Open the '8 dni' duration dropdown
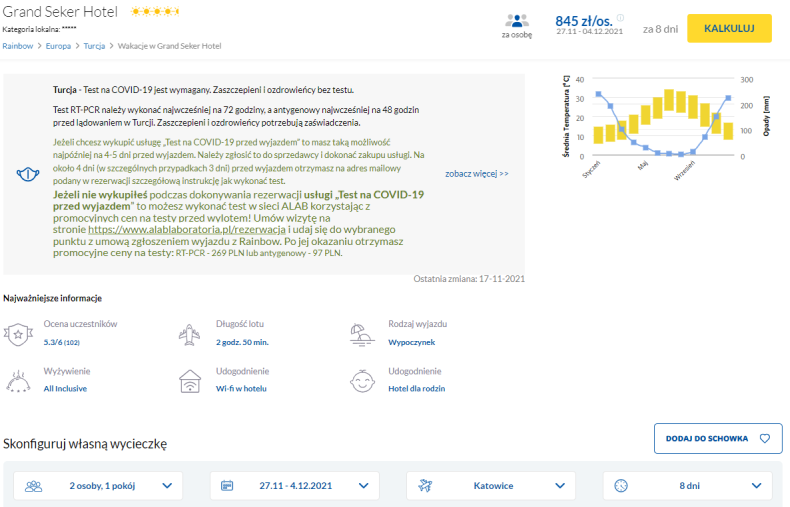 tap(688, 486)
